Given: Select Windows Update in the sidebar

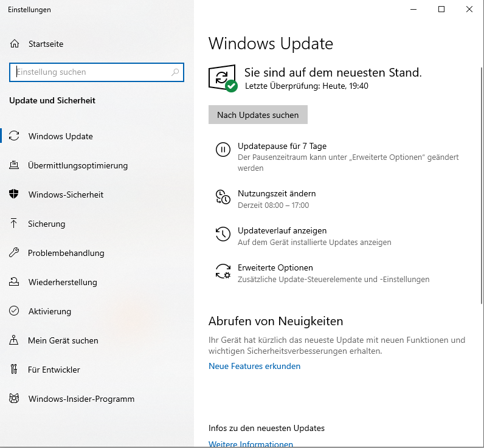Looking at the screenshot, I should pos(61,136).
